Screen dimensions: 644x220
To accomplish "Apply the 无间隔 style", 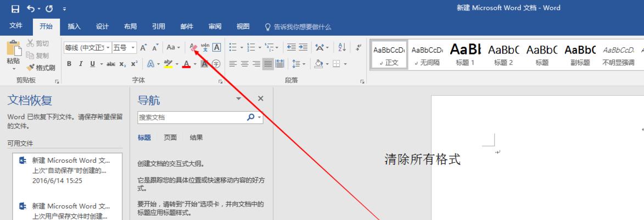I will coord(427,54).
